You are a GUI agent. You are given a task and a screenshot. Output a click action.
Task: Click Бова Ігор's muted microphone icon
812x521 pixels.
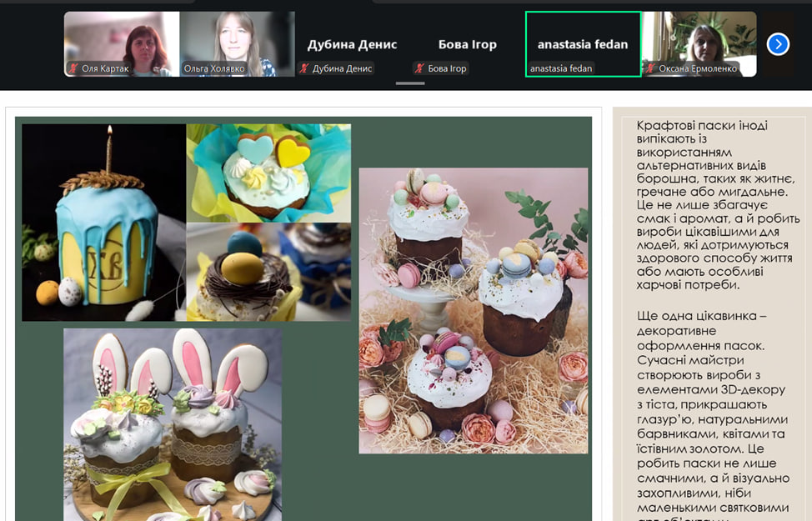[420, 69]
